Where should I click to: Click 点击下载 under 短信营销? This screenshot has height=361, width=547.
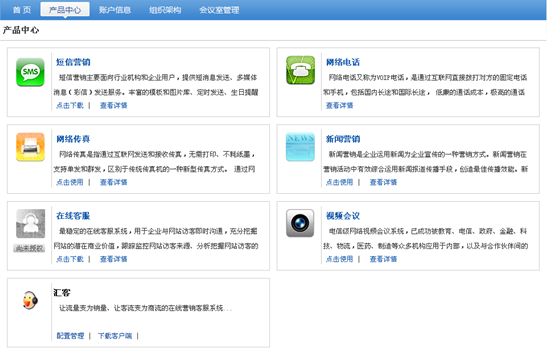click(70, 105)
